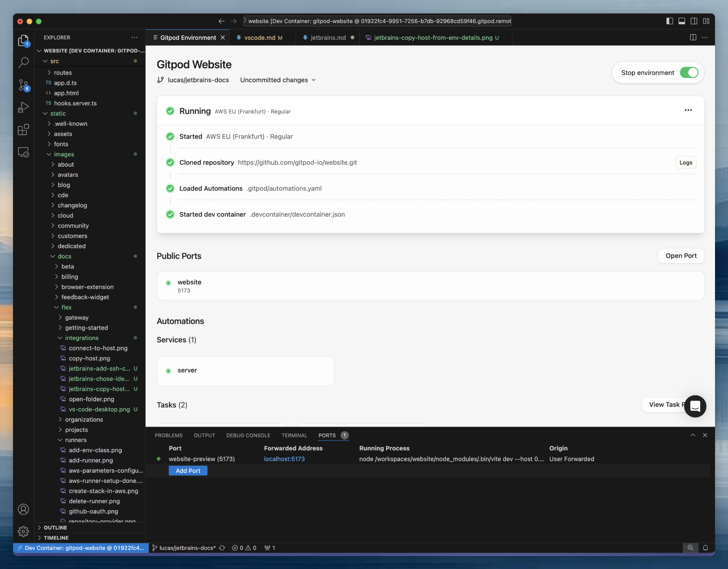Open the Source Control view with pending changes
This screenshot has width=728, height=569.
coord(23,85)
